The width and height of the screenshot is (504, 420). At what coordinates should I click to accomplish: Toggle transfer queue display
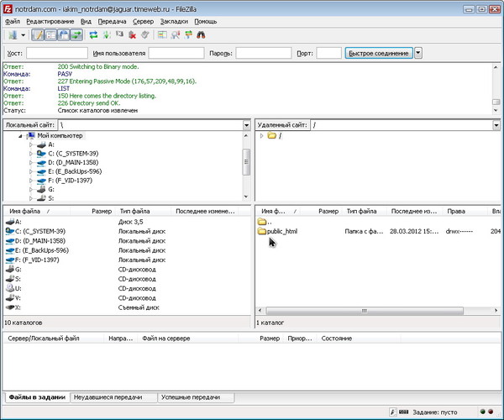click(x=76, y=35)
